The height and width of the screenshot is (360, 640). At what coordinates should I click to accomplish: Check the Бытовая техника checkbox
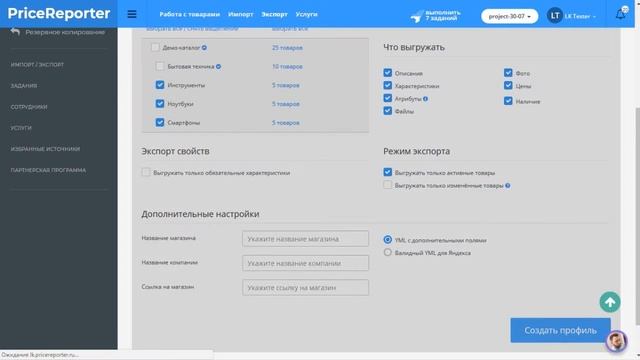pos(160,66)
